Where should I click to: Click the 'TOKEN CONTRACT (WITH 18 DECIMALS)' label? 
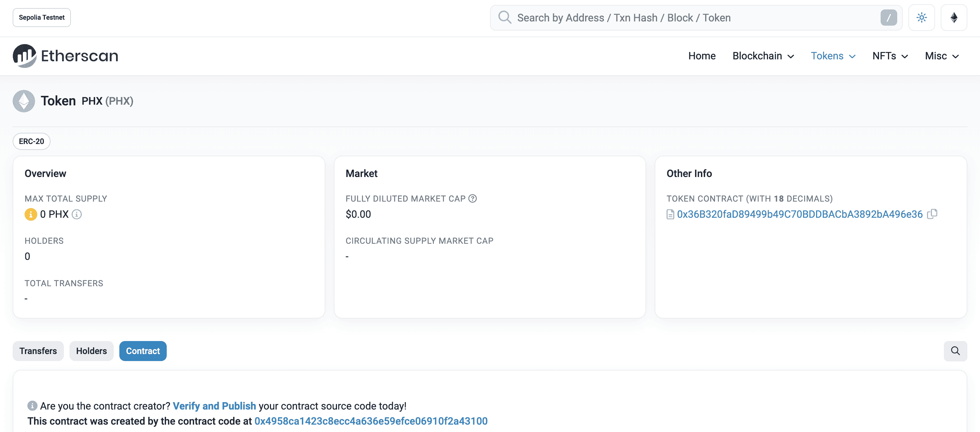(749, 198)
